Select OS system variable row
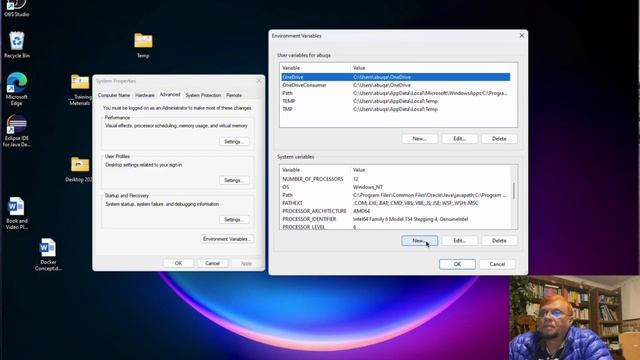The image size is (640, 360). point(396,187)
